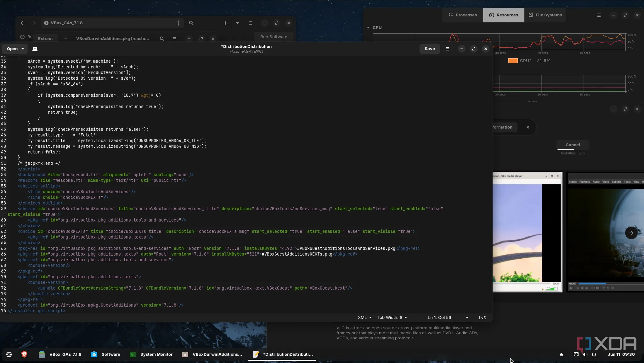Toggle list/grid view in the file manager
Viewport: 644px width, 363px height.
(x=226, y=23)
